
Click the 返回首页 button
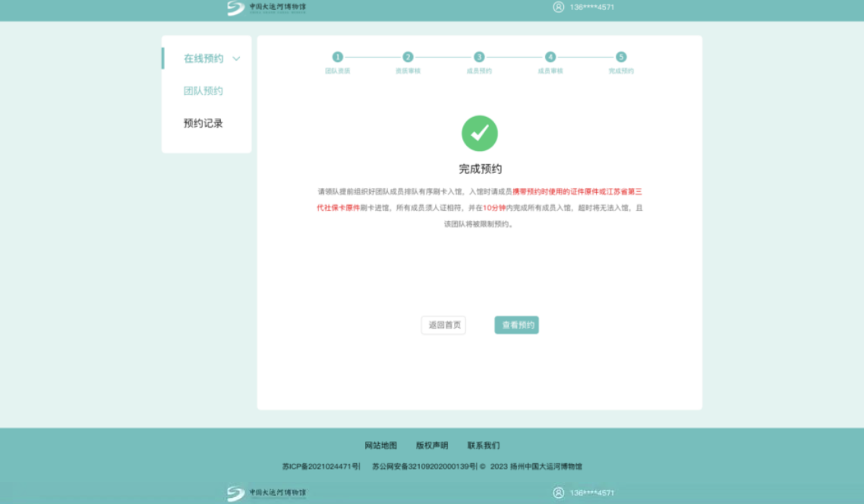pos(443,325)
